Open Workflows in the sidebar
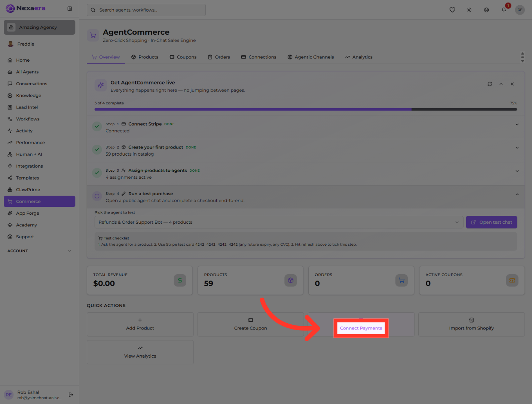The width and height of the screenshot is (532, 404). (39, 119)
